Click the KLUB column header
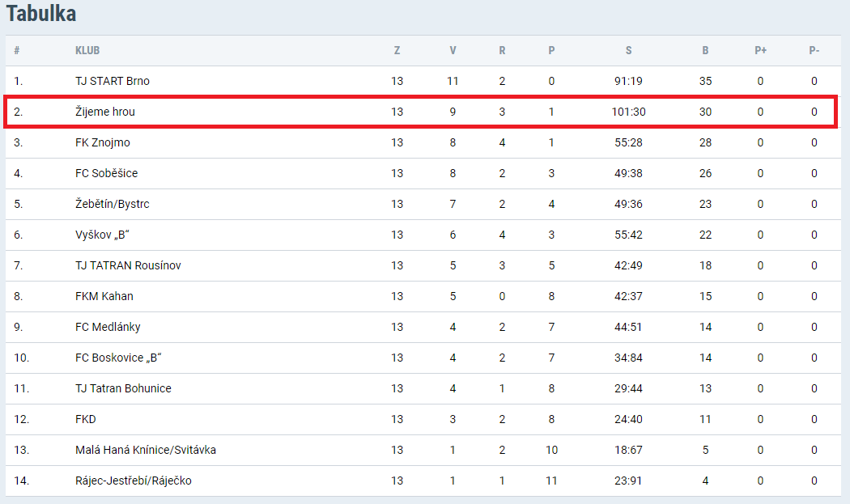The width and height of the screenshot is (850, 504). click(x=87, y=50)
